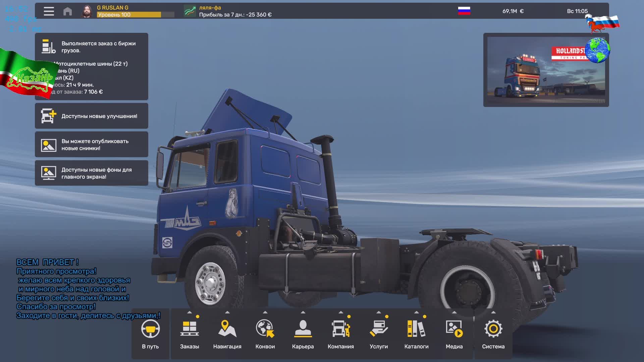Open the current cargo order notification
Viewport: 644px width, 362px height.
click(x=92, y=66)
